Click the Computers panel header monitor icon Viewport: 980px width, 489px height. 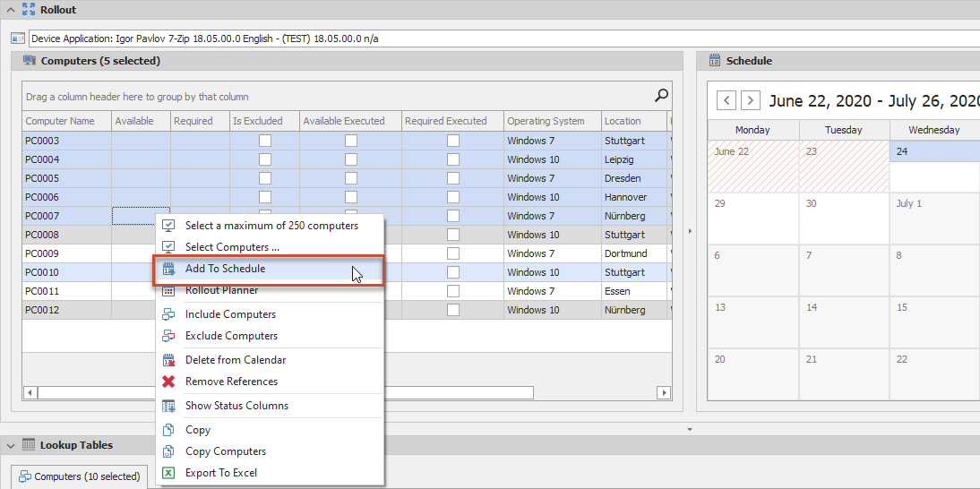pyautogui.click(x=30, y=61)
